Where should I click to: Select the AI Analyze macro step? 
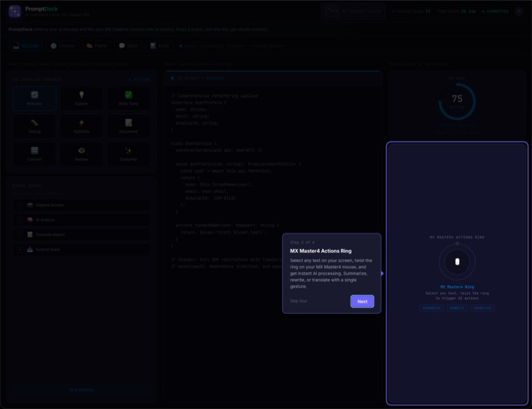[81, 220]
